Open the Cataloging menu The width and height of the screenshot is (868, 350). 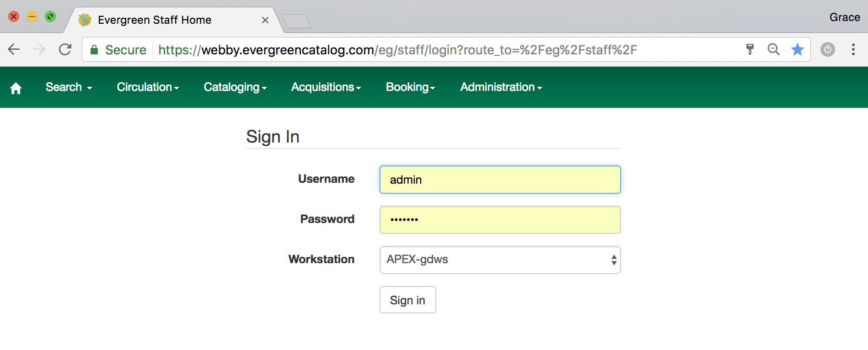(x=235, y=87)
